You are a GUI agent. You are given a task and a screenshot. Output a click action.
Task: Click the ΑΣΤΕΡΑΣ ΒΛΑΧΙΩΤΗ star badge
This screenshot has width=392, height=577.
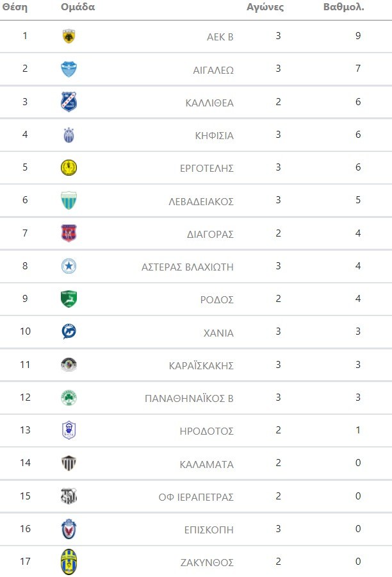(69, 266)
